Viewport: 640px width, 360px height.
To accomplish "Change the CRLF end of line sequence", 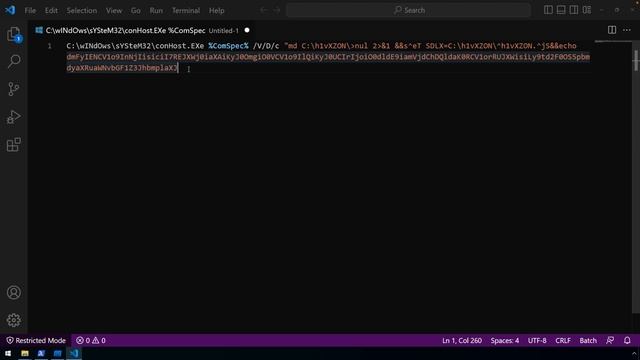I will [x=563, y=340].
